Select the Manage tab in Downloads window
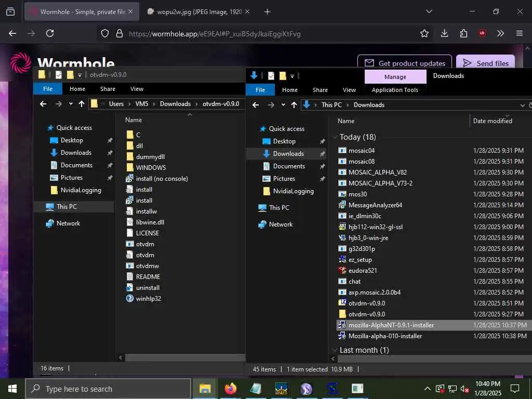The height and width of the screenshot is (399, 532). click(395, 77)
